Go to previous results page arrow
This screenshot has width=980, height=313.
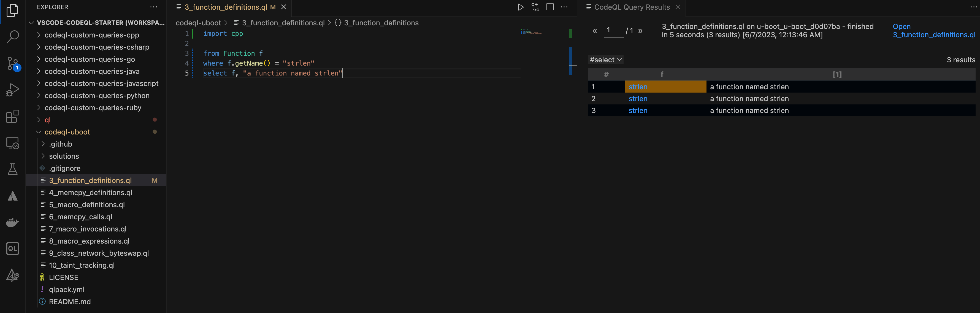pos(595,31)
